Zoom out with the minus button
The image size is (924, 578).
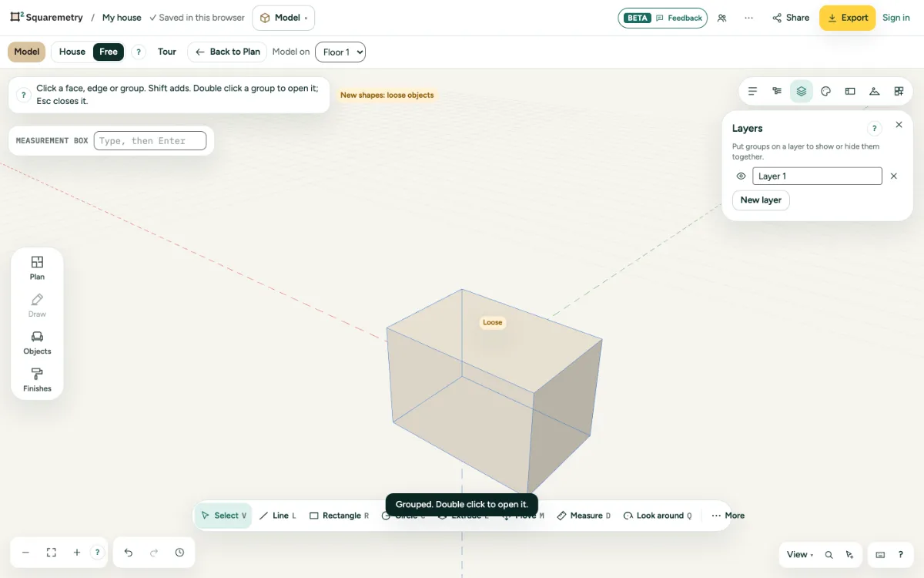pos(25,553)
